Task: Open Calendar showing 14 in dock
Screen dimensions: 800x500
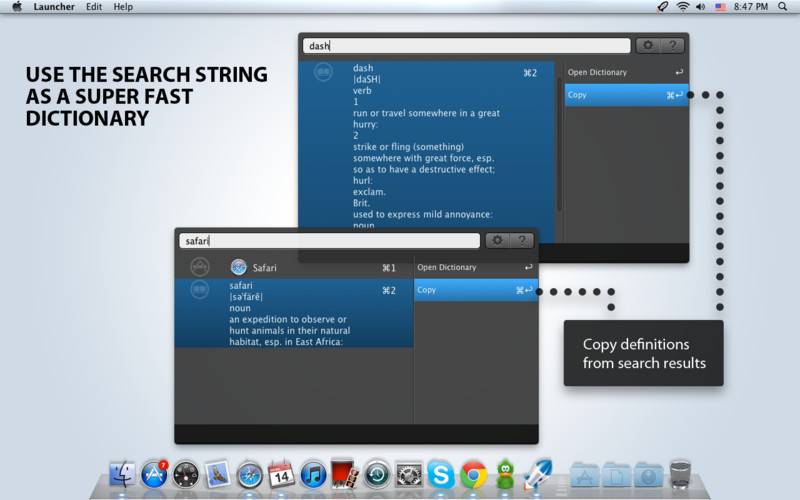Action: point(281,475)
